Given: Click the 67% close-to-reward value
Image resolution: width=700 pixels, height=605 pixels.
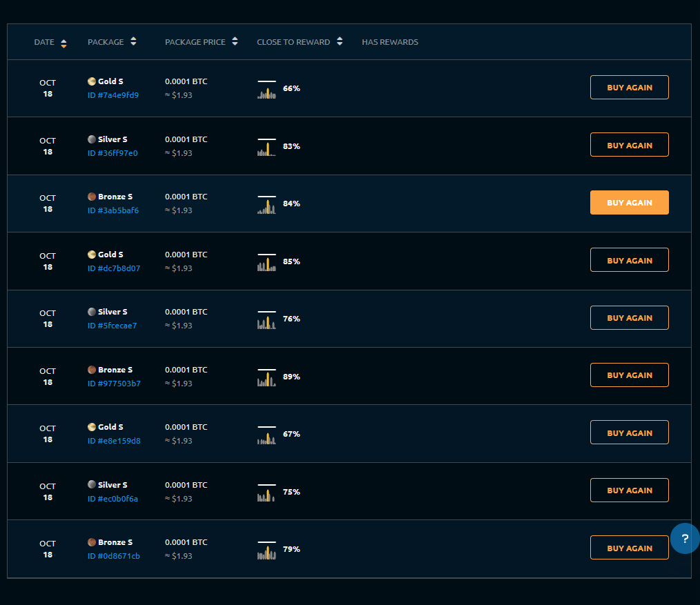Looking at the screenshot, I should (291, 434).
